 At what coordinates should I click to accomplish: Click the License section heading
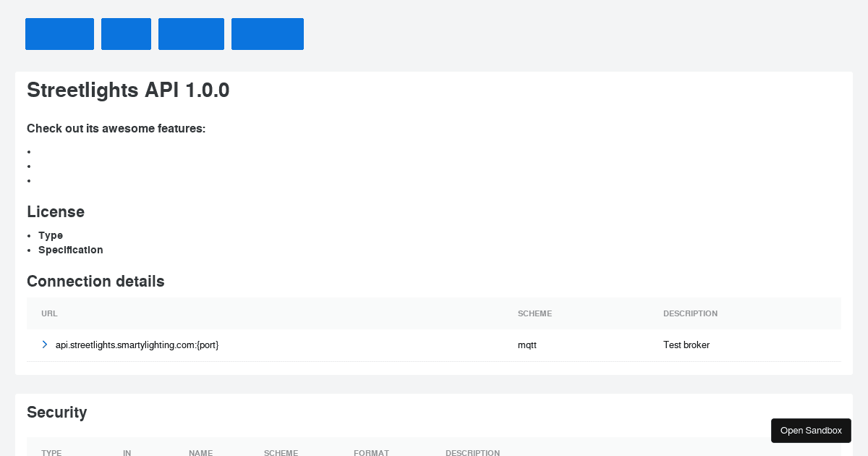pyautogui.click(x=56, y=211)
